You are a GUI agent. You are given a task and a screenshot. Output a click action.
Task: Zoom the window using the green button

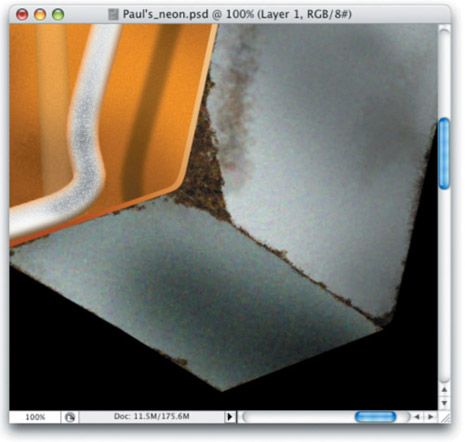[58, 15]
